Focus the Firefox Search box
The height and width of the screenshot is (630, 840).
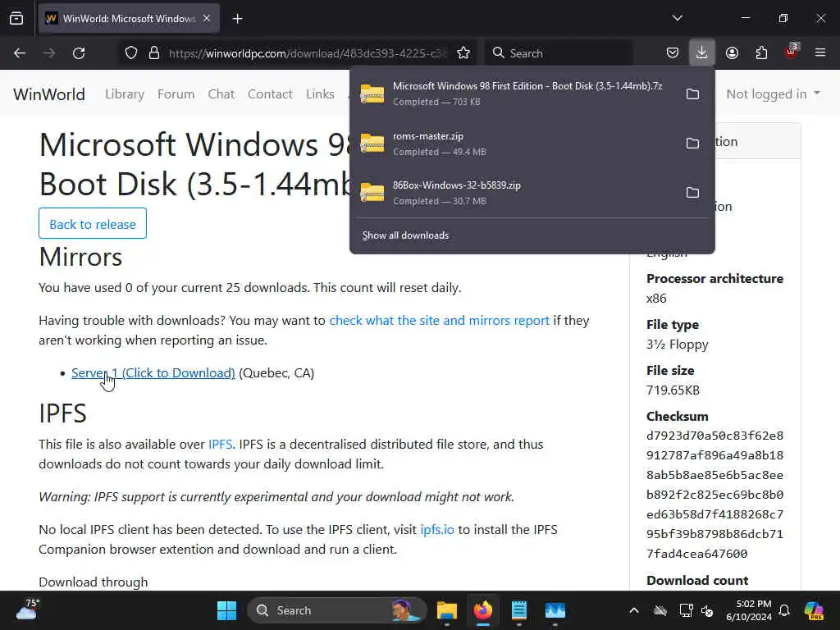[559, 53]
